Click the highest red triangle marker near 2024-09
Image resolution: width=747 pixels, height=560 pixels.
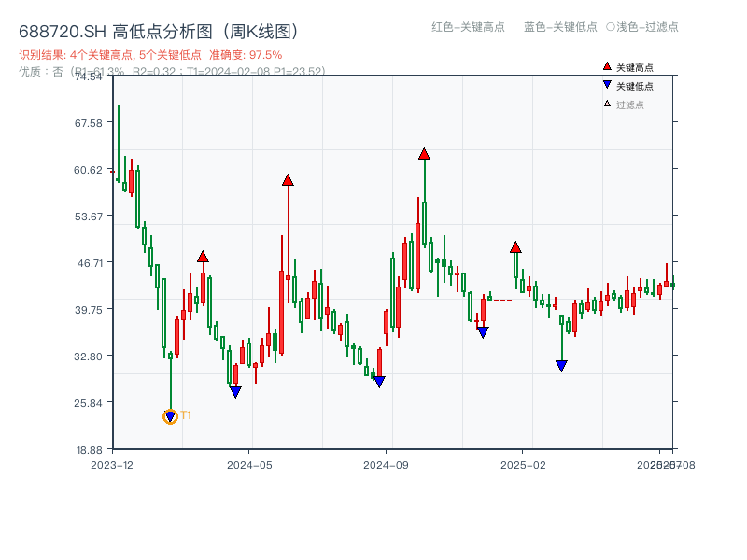426,155
